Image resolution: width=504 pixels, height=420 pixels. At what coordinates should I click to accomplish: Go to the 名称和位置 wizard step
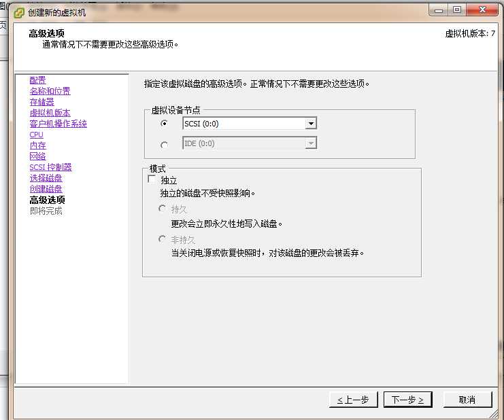(x=50, y=91)
